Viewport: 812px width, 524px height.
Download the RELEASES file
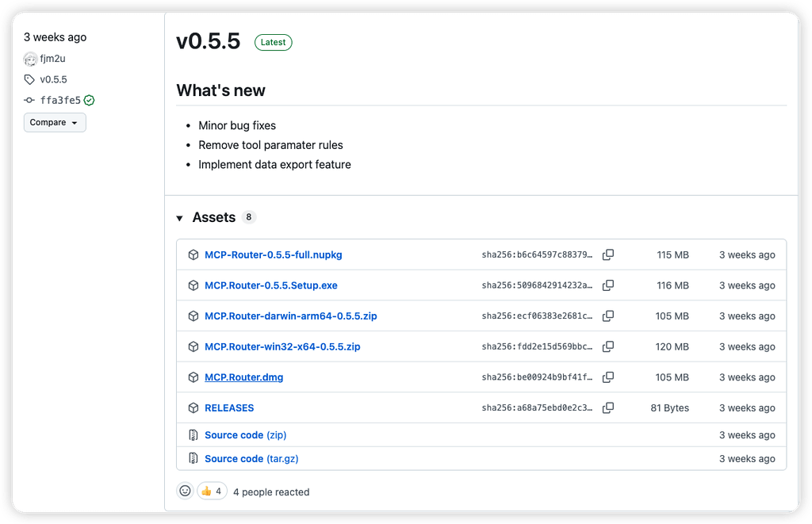coord(229,408)
